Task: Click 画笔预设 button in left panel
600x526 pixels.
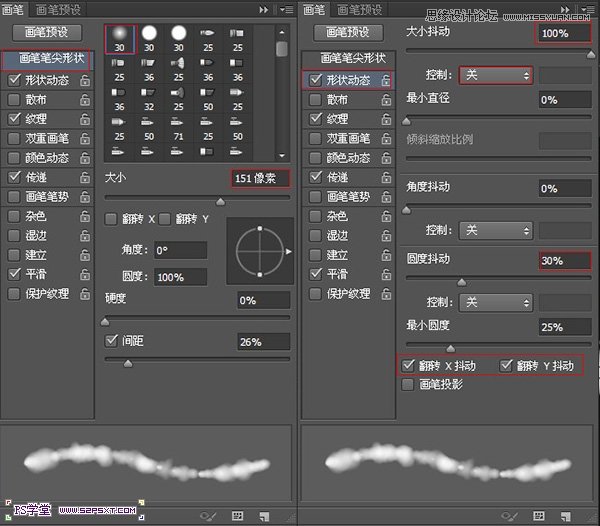Action: [47, 33]
